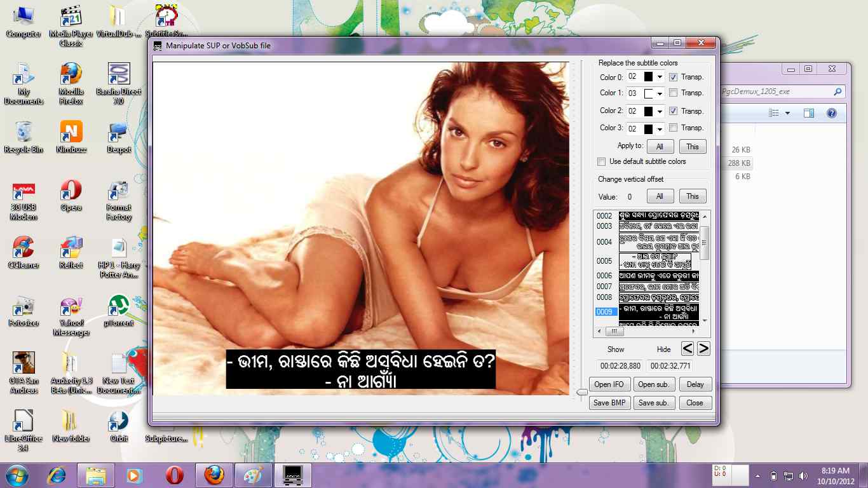The width and height of the screenshot is (868, 488).
Task: Click the vertical position slider handle
Action: pyautogui.click(x=582, y=393)
